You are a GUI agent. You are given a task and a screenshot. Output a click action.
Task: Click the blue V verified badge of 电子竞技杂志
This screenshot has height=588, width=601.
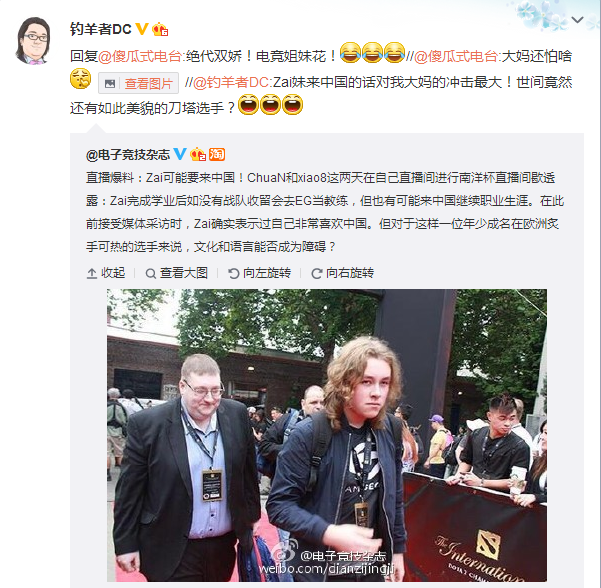pos(180,154)
